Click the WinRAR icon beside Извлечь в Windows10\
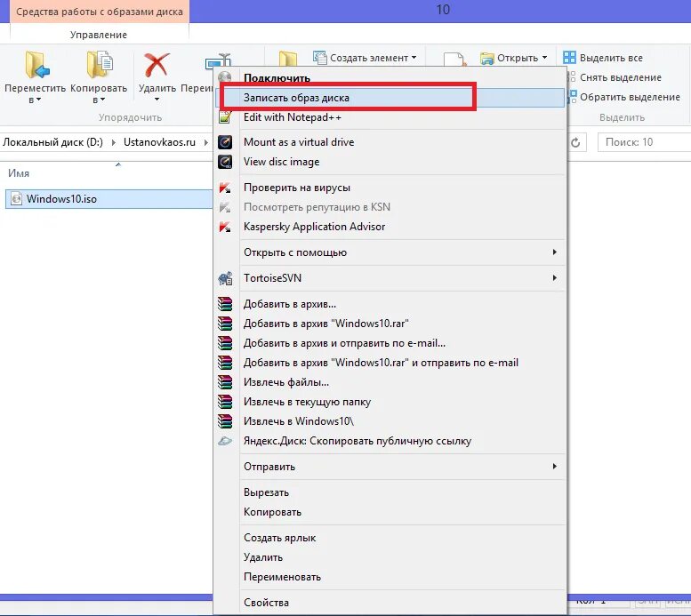Image resolution: width=691 pixels, height=616 pixels. tap(225, 420)
